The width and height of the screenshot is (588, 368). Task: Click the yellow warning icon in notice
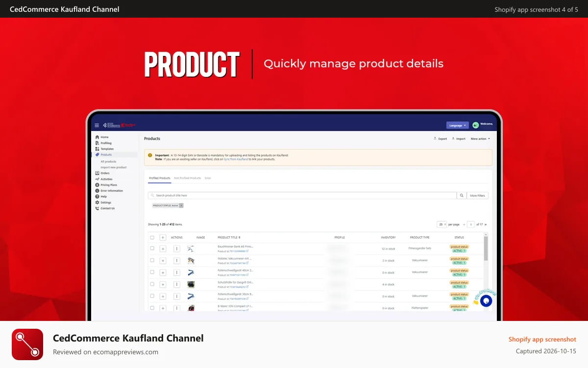[150, 155]
